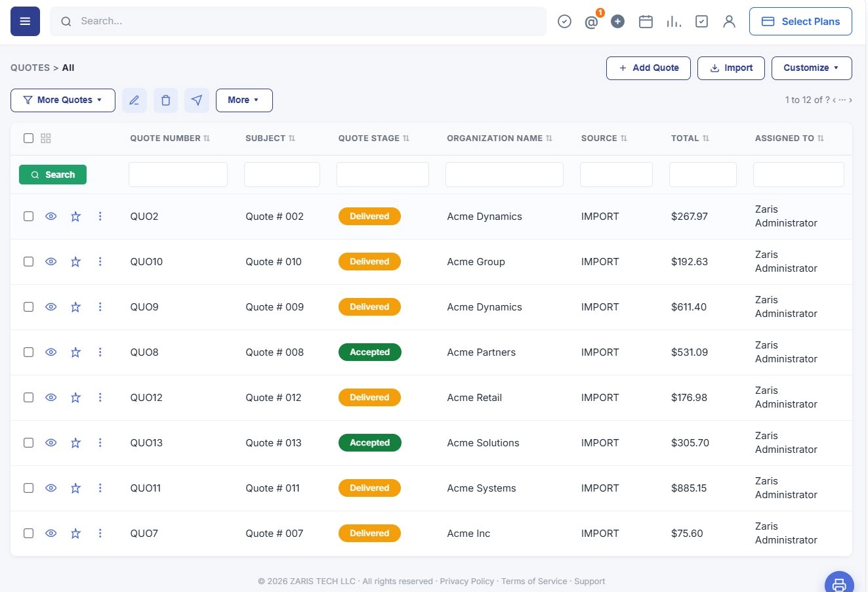868x592 pixels.
Task: Check the QUO8 row checkbox
Action: pyautogui.click(x=28, y=352)
